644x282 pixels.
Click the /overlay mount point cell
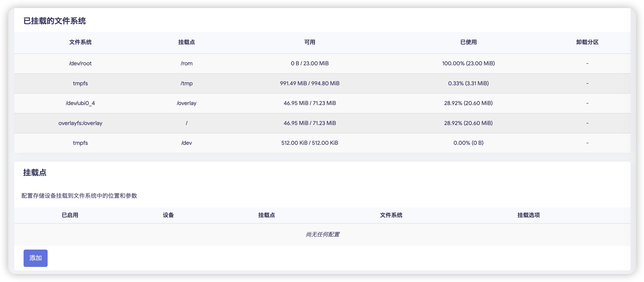coord(186,103)
